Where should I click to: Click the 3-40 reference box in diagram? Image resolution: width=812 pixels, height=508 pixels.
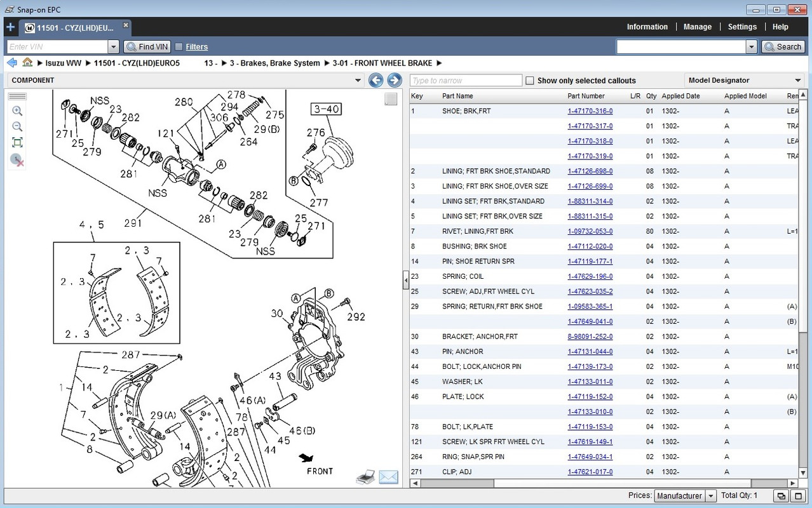pyautogui.click(x=326, y=109)
